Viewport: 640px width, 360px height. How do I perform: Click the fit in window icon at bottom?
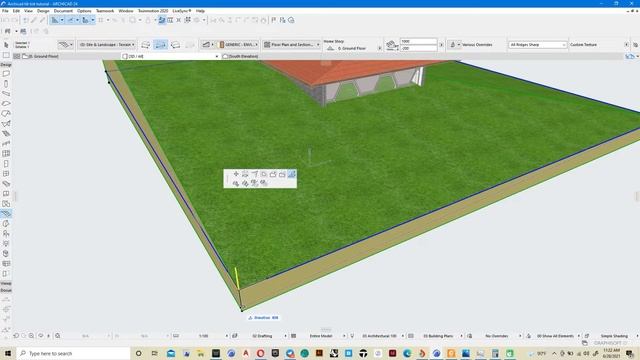point(58,336)
